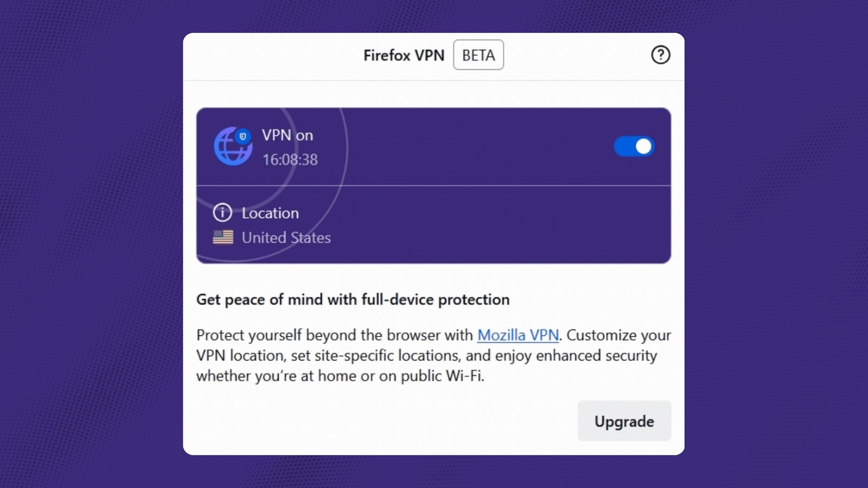
Task: Click the globe VPN status icon
Action: tap(232, 146)
